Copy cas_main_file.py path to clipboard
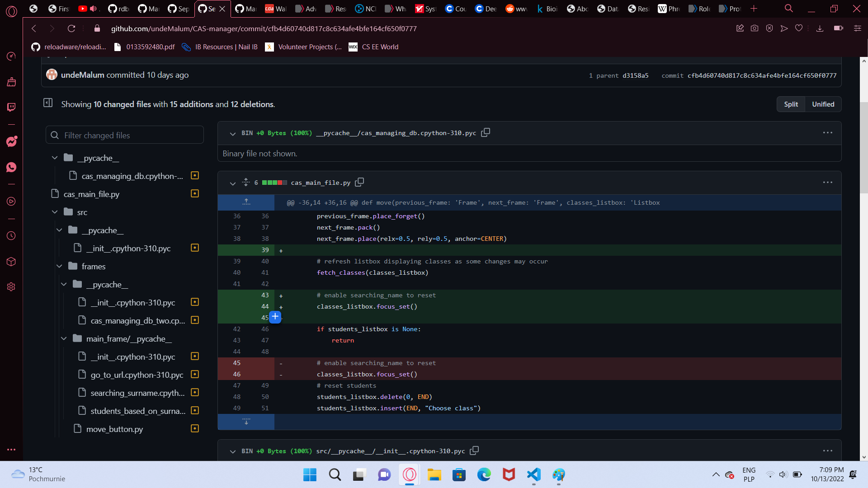The height and width of the screenshot is (488, 868). (x=359, y=182)
